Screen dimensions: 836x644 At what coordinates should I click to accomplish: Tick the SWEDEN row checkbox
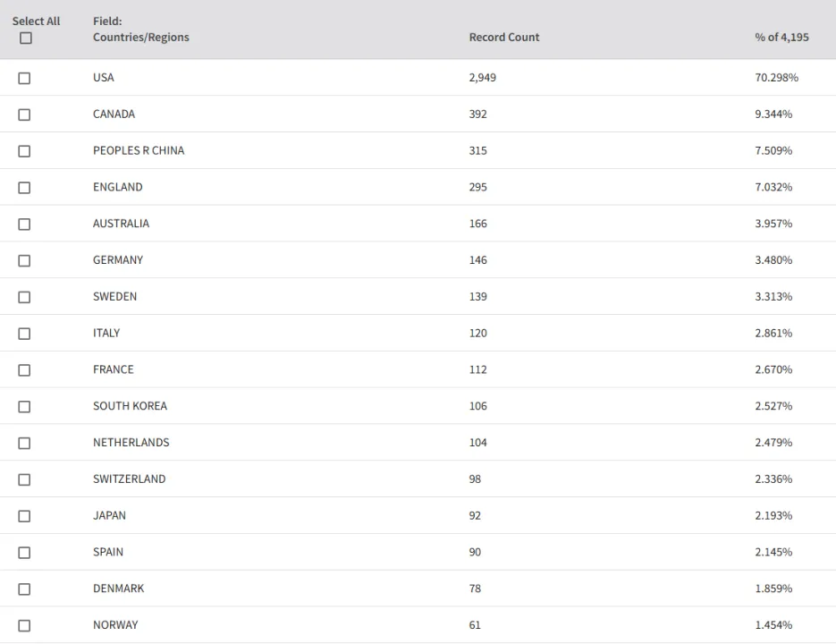pyautogui.click(x=24, y=297)
